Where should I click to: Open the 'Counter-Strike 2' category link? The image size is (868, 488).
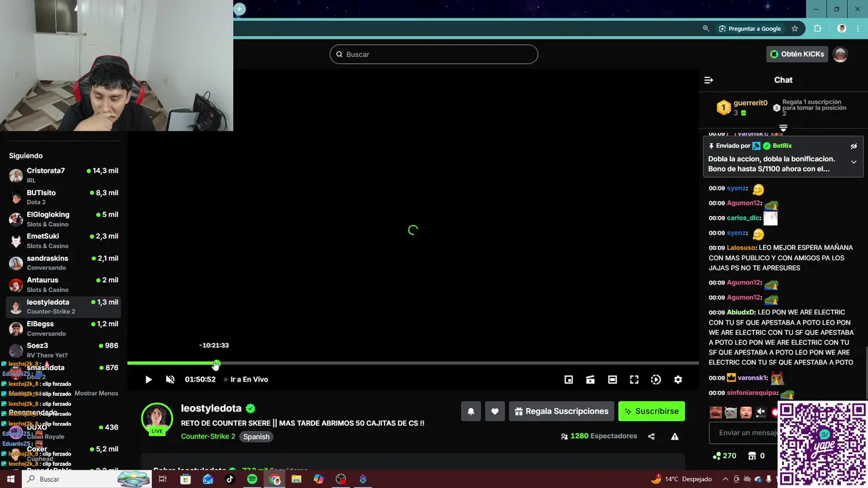[208, 436]
